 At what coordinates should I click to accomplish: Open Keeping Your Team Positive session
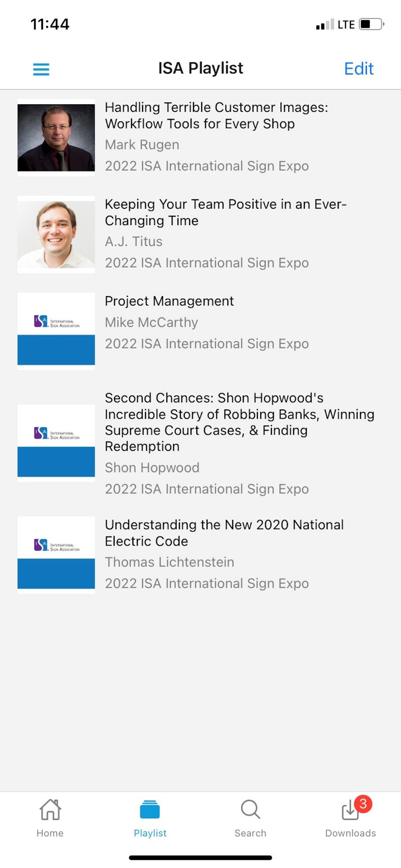coord(225,212)
